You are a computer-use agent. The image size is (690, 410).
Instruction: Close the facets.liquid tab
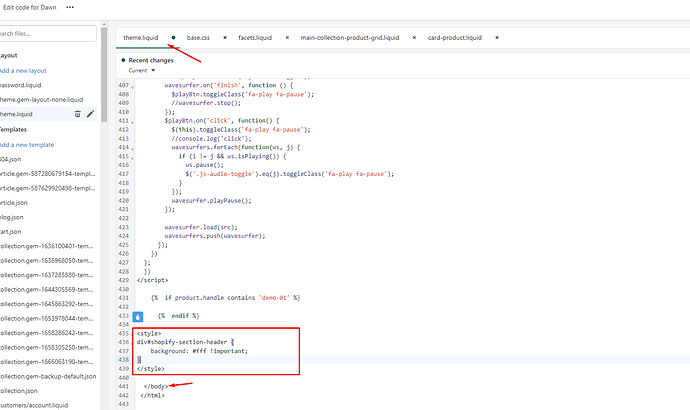click(287, 37)
